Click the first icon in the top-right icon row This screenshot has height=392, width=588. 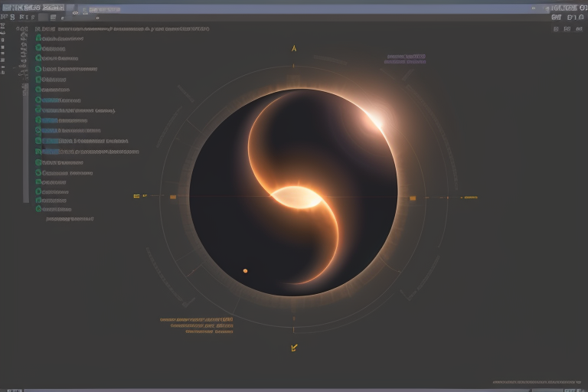point(556,28)
